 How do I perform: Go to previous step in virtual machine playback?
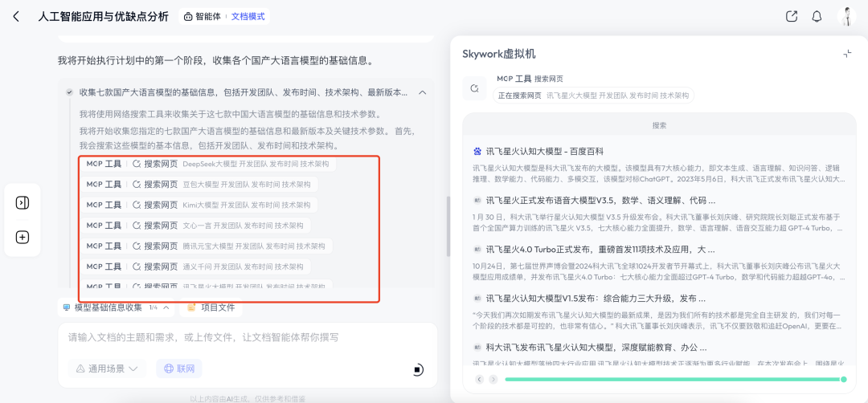click(479, 379)
